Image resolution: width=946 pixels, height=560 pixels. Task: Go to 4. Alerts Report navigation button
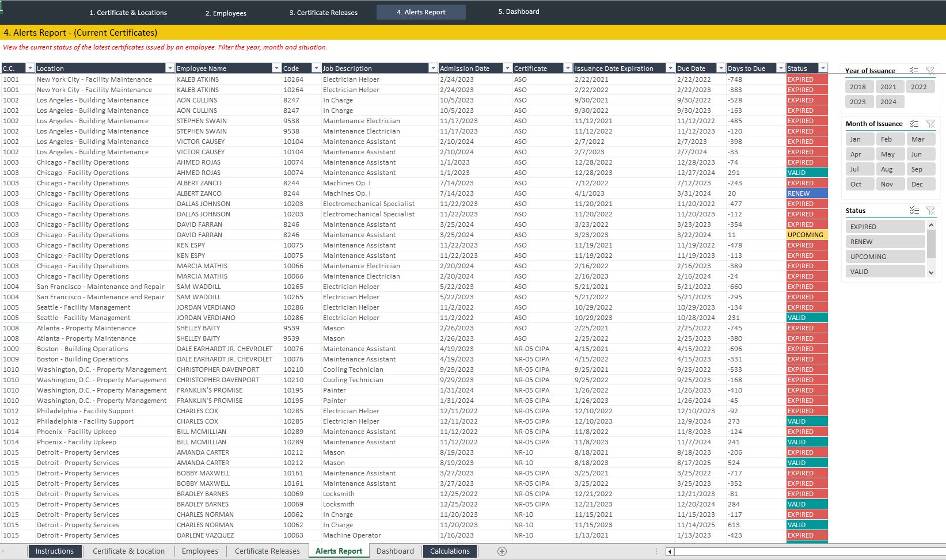(x=421, y=12)
